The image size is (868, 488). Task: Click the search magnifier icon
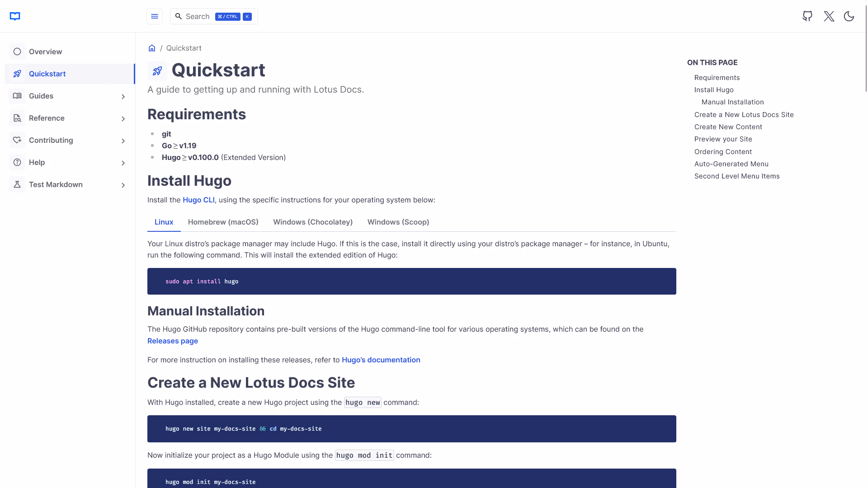[x=179, y=16]
